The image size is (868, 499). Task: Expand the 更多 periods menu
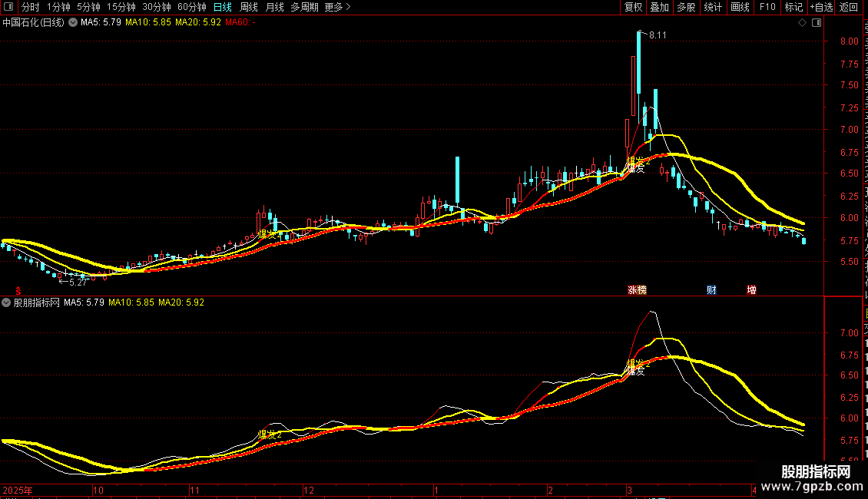tap(337, 7)
